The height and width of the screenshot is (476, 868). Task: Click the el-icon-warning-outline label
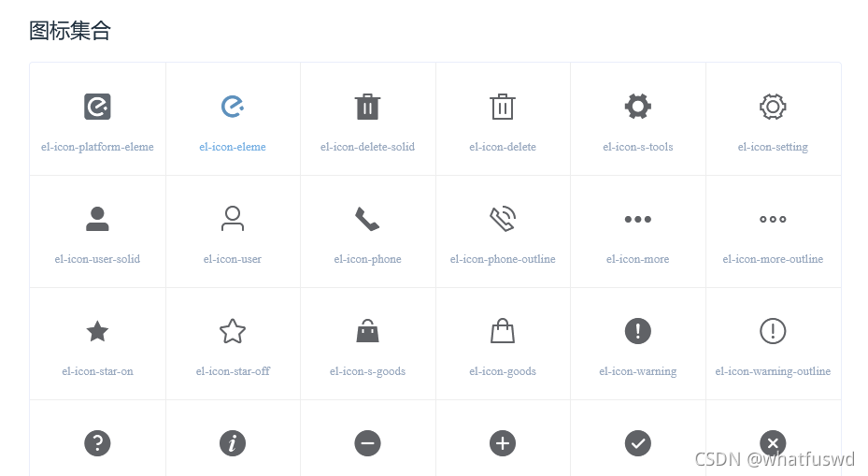coord(773,371)
